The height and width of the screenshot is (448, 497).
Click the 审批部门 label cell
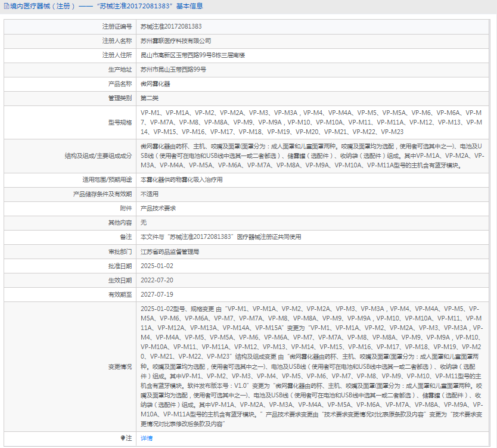[70, 251]
